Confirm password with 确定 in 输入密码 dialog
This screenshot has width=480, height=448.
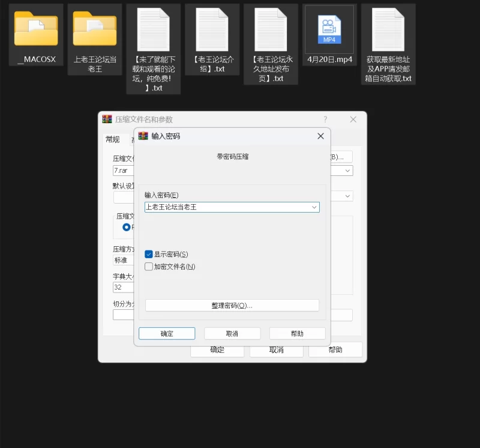167,334
